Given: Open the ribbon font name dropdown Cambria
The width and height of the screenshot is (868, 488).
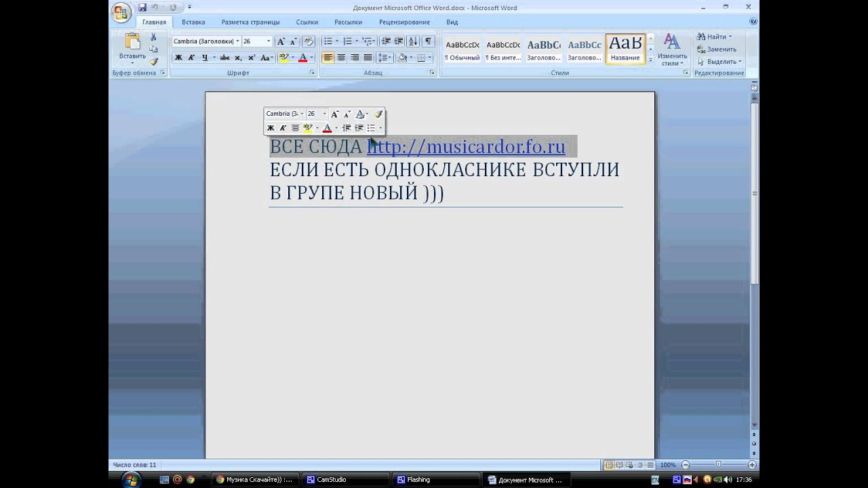Looking at the screenshot, I should point(238,41).
